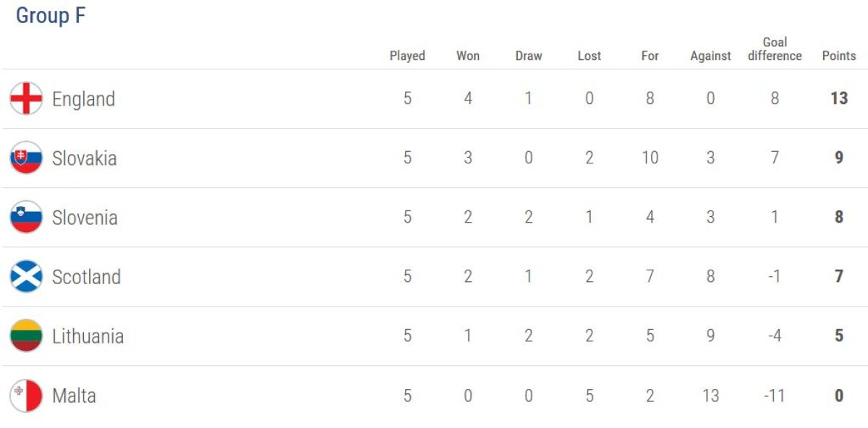Sort table by Points column header
The height and width of the screenshot is (428, 868).
(839, 56)
